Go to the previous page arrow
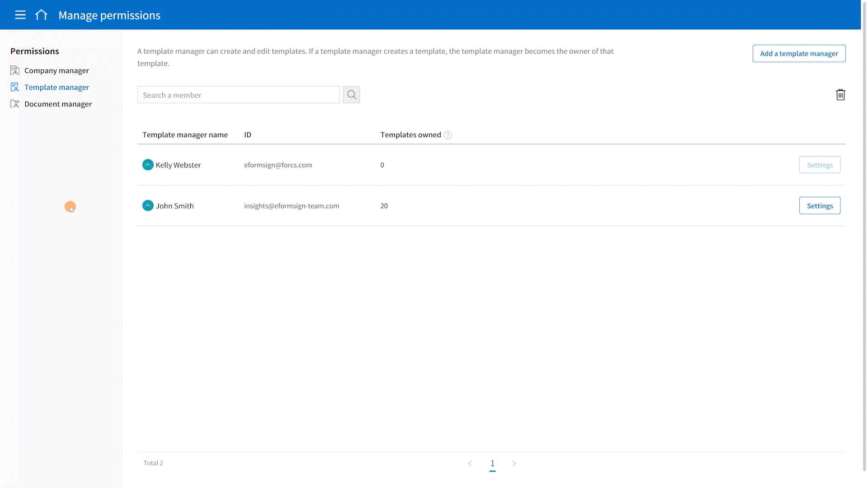This screenshot has height=488, width=868. [x=470, y=464]
